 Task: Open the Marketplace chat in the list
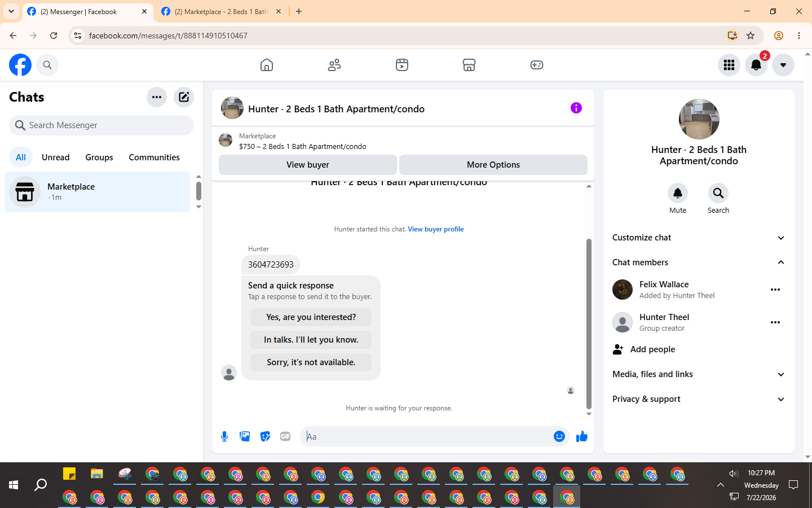pos(98,192)
